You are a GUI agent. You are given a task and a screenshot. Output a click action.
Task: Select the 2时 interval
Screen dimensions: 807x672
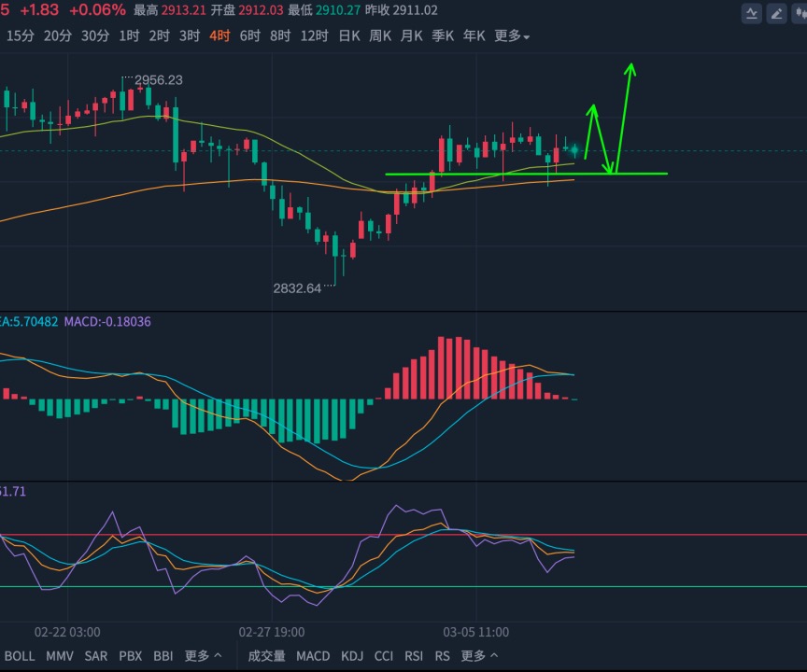coord(159,35)
